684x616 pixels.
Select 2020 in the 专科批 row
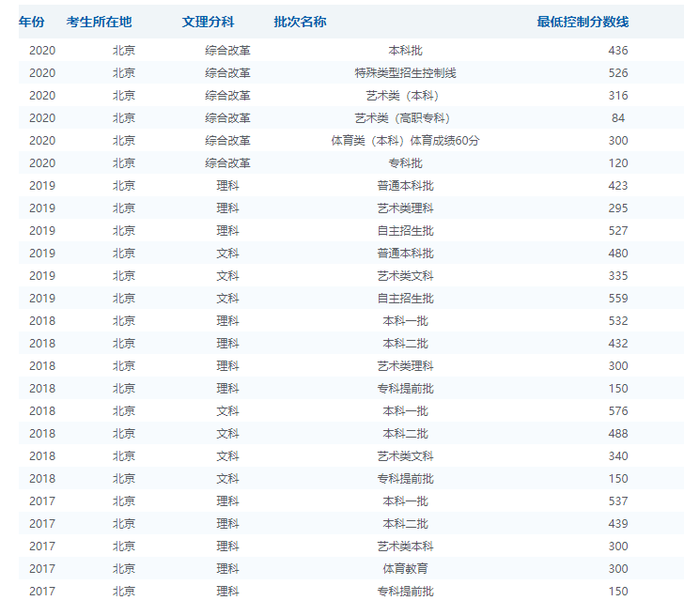(42, 163)
